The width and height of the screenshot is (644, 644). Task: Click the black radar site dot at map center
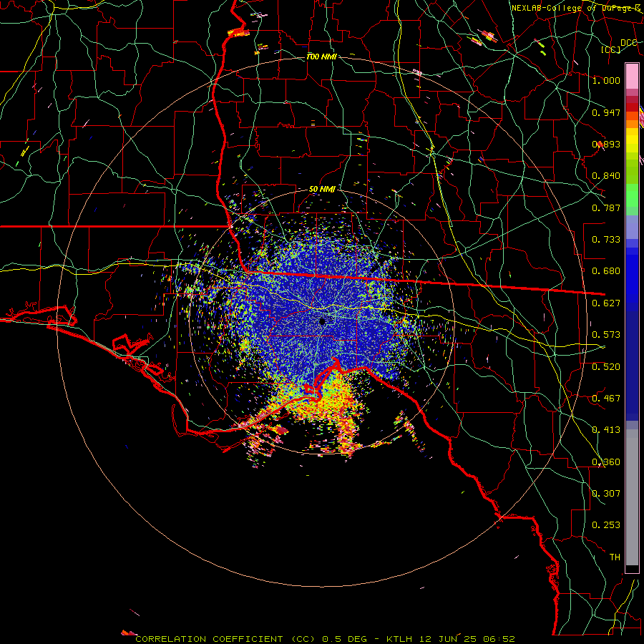coord(323,321)
